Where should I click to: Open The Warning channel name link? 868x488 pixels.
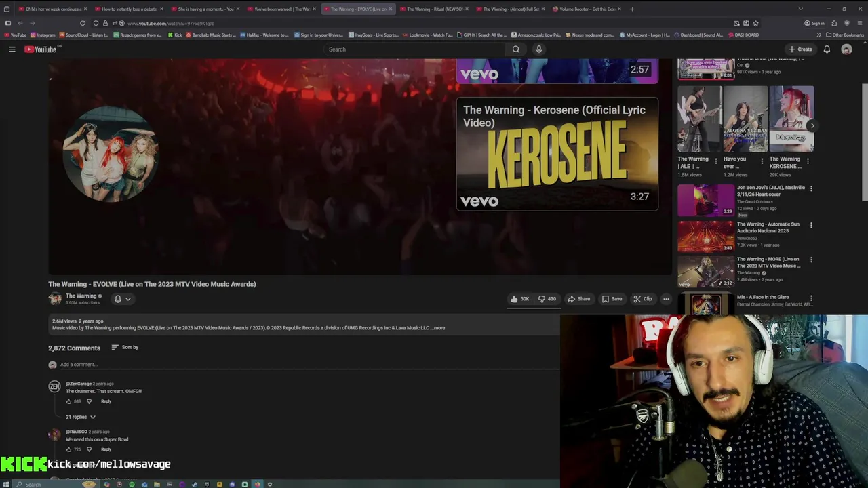81,296
